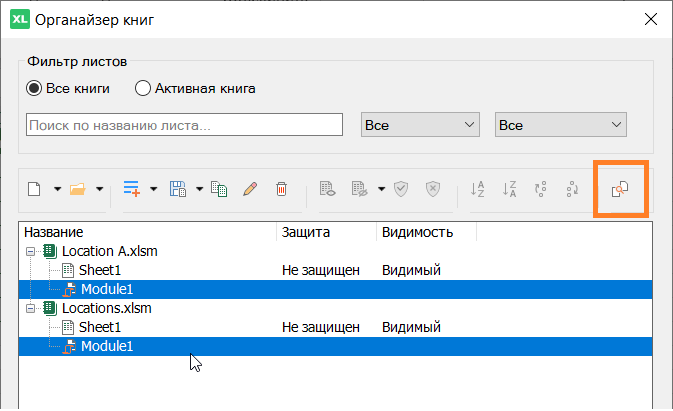Click Видимый in Locations.xlsm Sheet1 row
Viewport: 673px width, 411px height.
[411, 327]
